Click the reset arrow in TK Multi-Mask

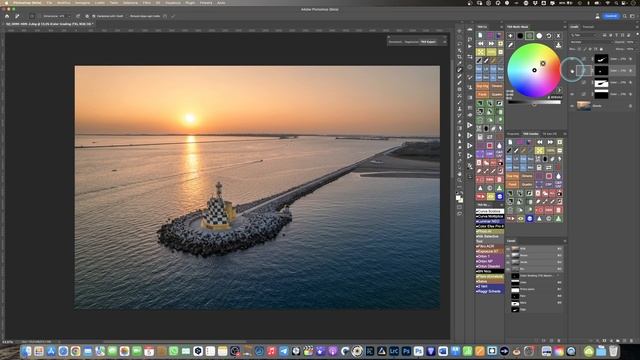pyautogui.click(x=549, y=36)
